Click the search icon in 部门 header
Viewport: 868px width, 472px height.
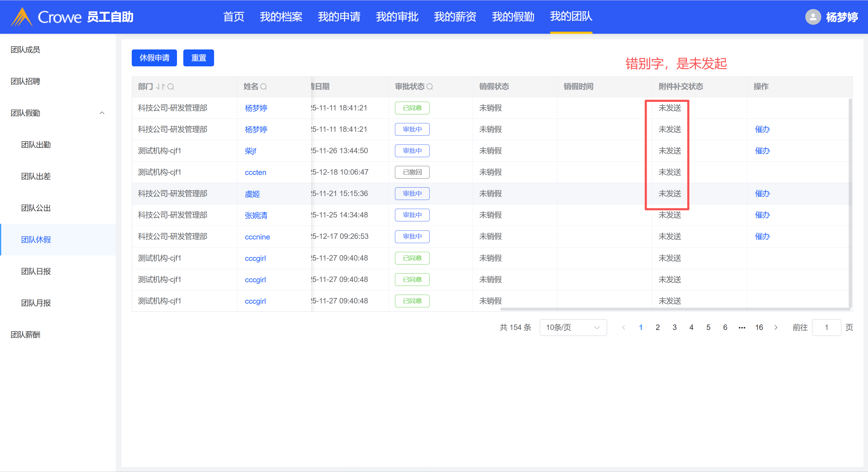171,87
